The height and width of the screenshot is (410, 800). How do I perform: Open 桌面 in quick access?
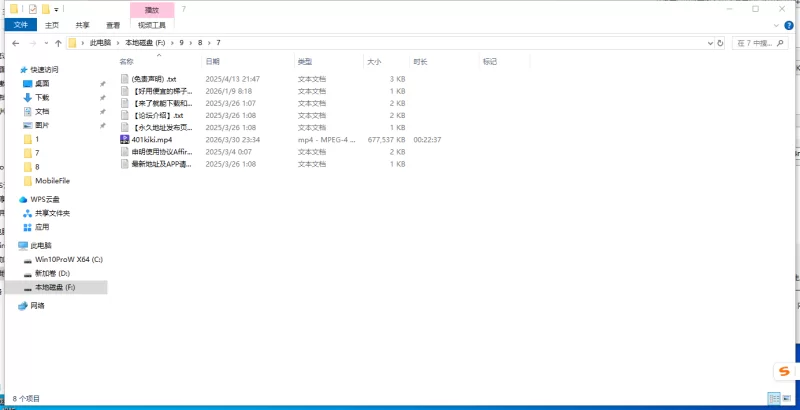42,84
